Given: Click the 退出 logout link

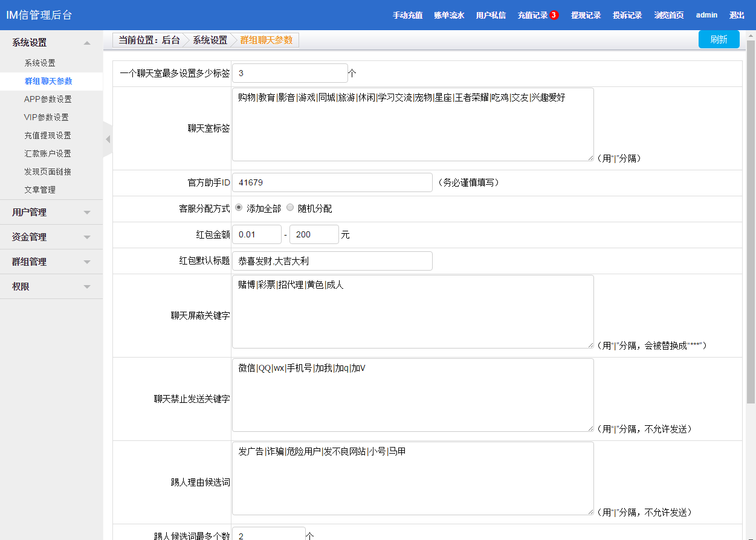Looking at the screenshot, I should tap(737, 16).
